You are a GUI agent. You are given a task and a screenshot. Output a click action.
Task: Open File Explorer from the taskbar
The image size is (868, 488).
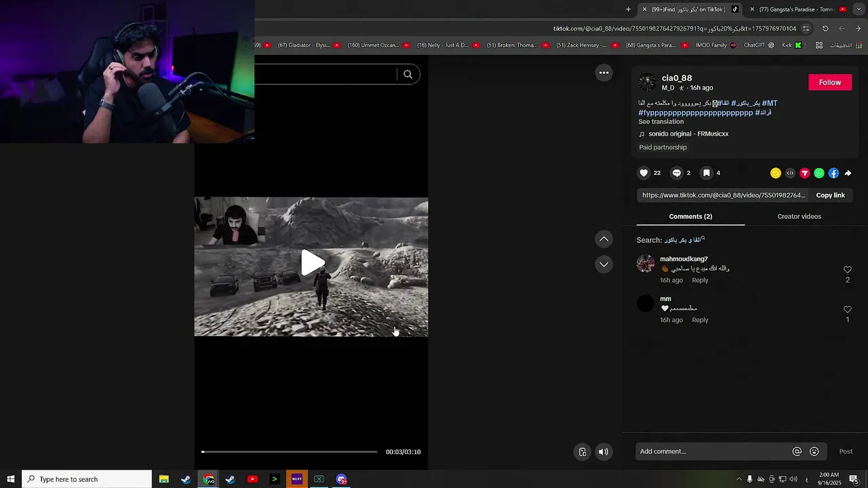pyautogui.click(x=163, y=479)
